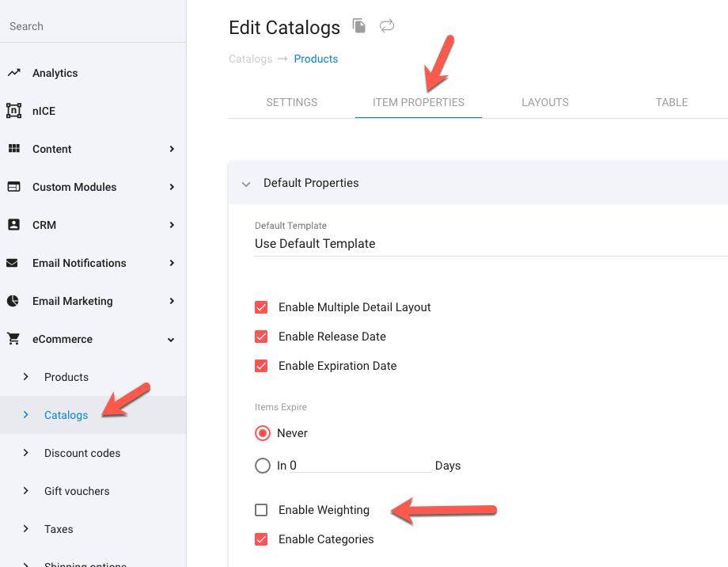Open Email Marketing sidebar item
Screen dimensions: 728x567
pos(73,301)
